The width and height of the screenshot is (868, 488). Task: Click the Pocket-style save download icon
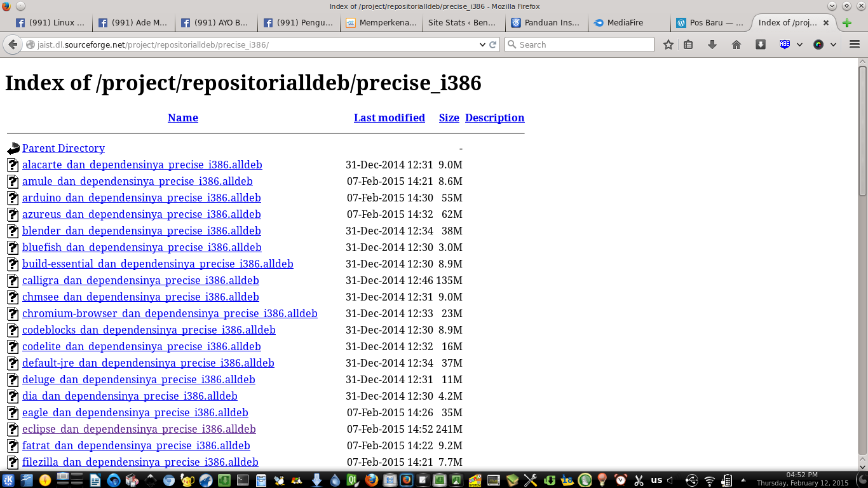761,44
